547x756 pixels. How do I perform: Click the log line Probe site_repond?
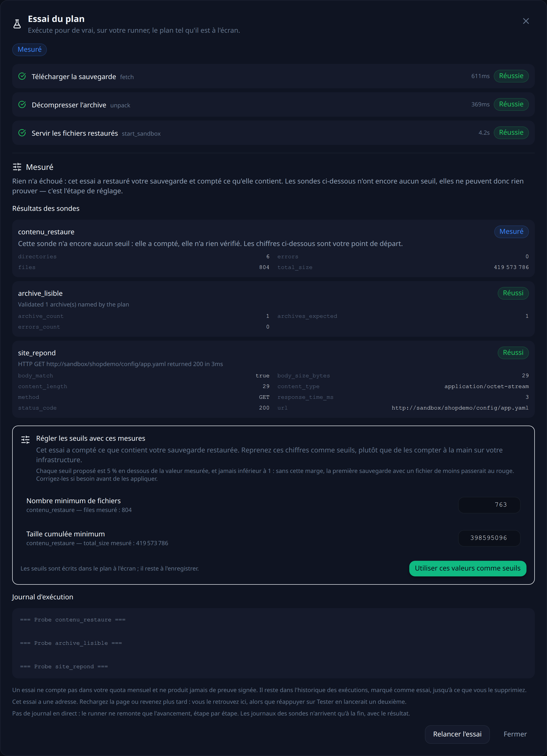point(64,666)
